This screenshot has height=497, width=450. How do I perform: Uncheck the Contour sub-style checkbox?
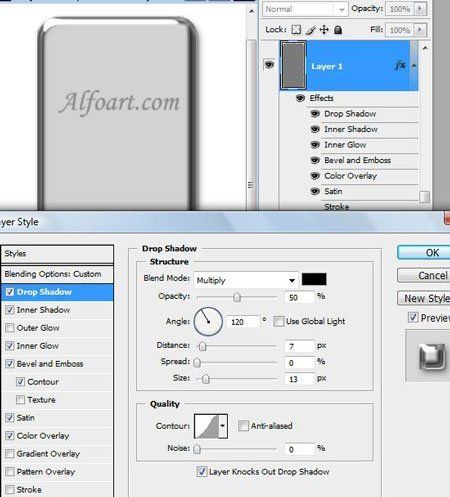(x=20, y=382)
